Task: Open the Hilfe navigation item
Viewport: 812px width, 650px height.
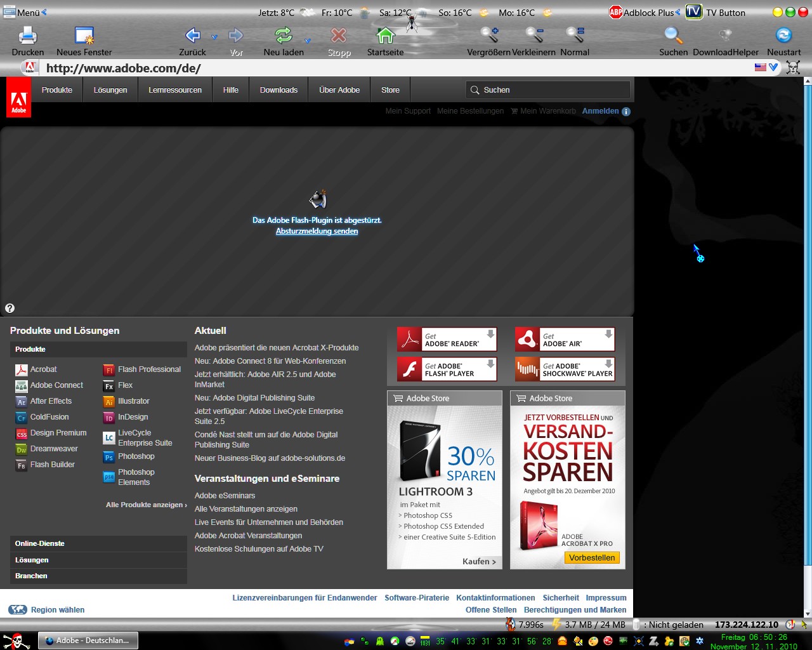Action: click(x=231, y=90)
